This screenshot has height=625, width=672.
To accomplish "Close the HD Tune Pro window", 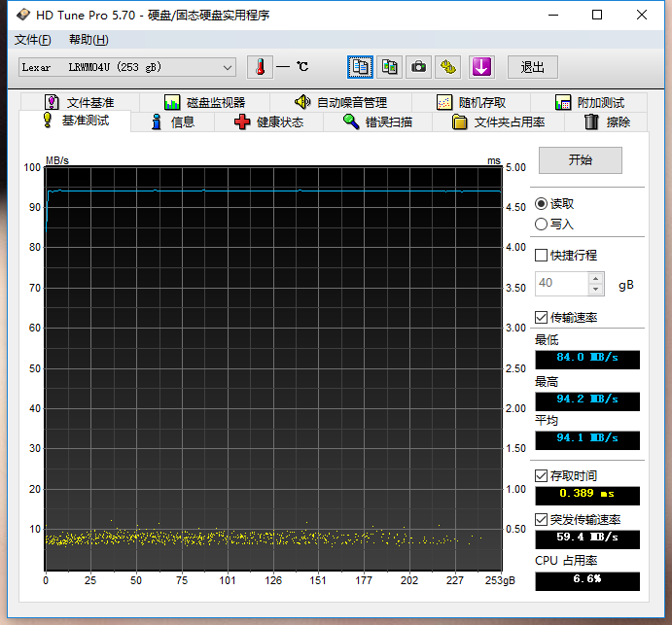I will pos(642,15).
